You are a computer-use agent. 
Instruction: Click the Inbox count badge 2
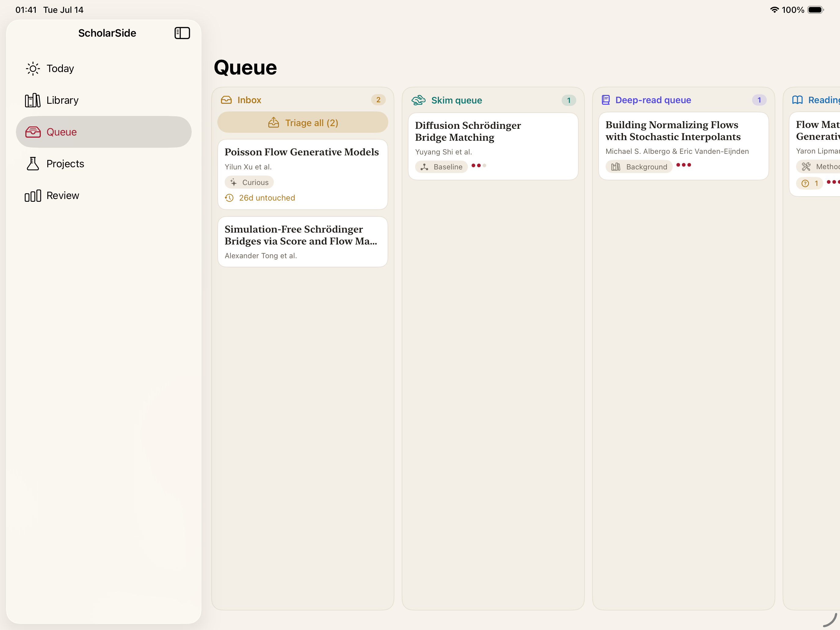[378, 100]
